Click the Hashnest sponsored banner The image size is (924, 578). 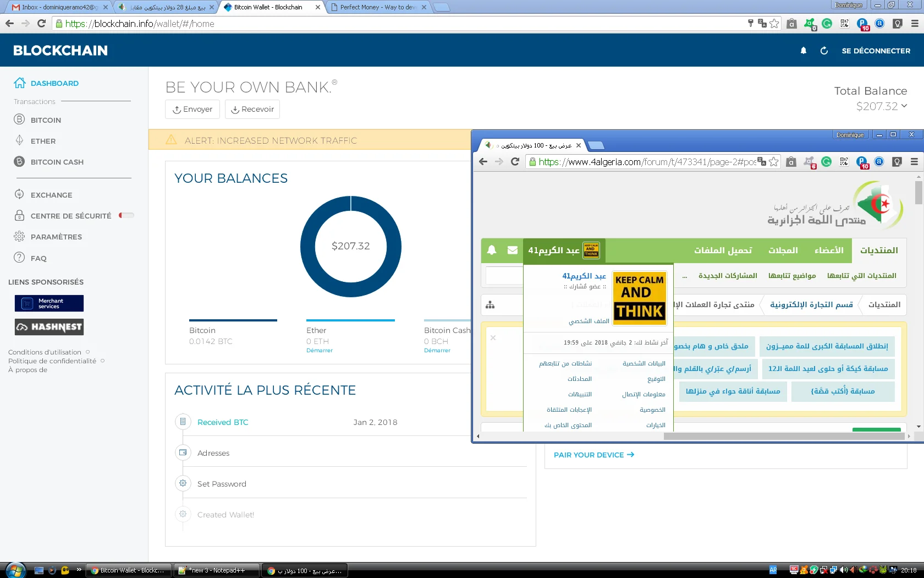point(49,327)
